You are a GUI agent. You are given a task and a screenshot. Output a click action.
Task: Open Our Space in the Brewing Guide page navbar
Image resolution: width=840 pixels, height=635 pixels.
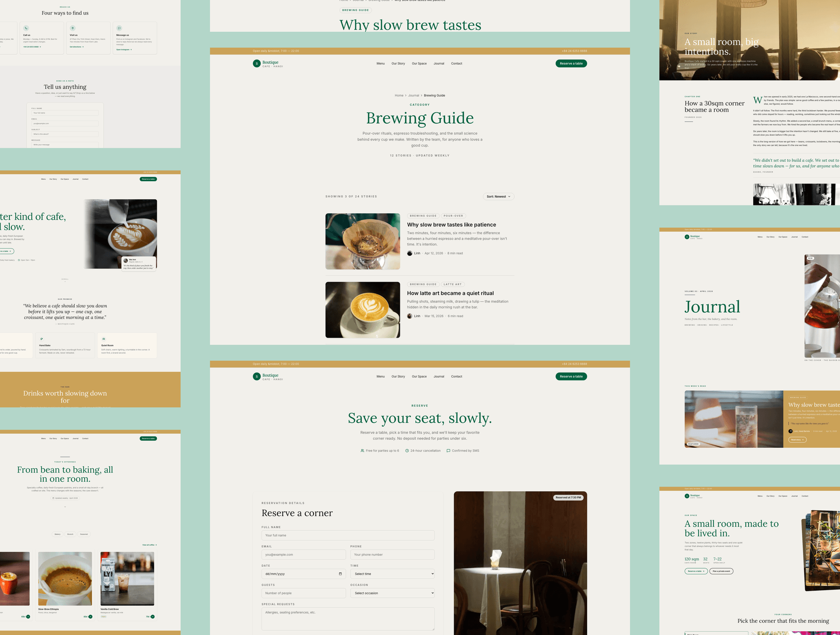click(419, 63)
